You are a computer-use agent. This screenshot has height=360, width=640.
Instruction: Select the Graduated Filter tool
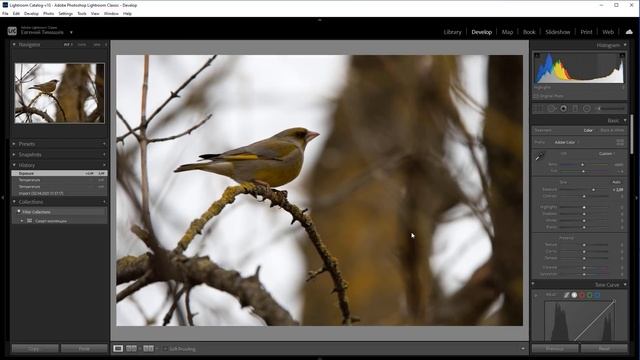click(x=575, y=109)
